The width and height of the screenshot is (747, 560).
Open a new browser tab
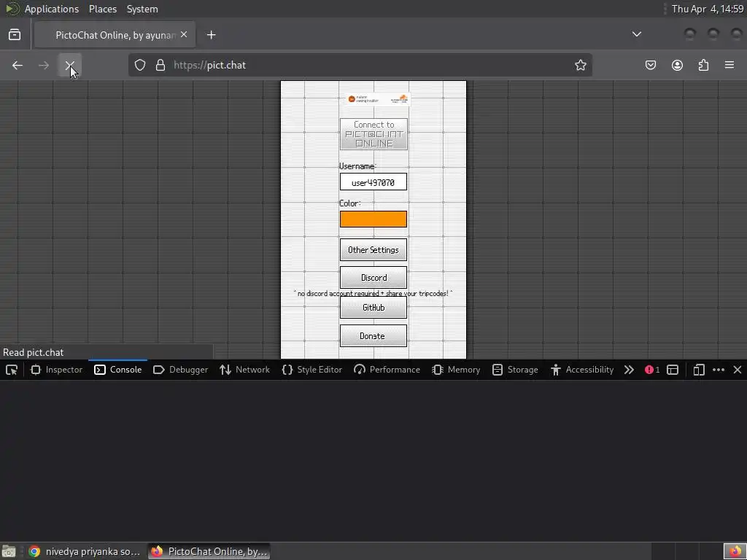pyautogui.click(x=211, y=35)
